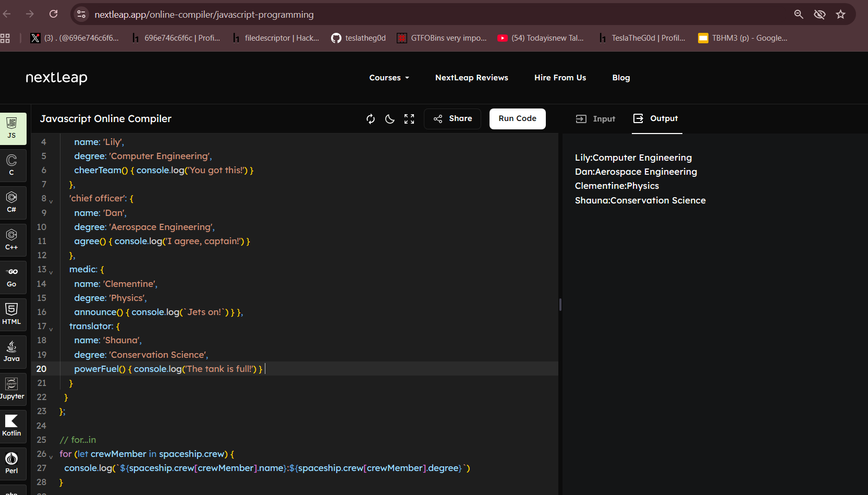Select the C# language icon in sidebar
868x495 pixels.
pyautogui.click(x=11, y=202)
